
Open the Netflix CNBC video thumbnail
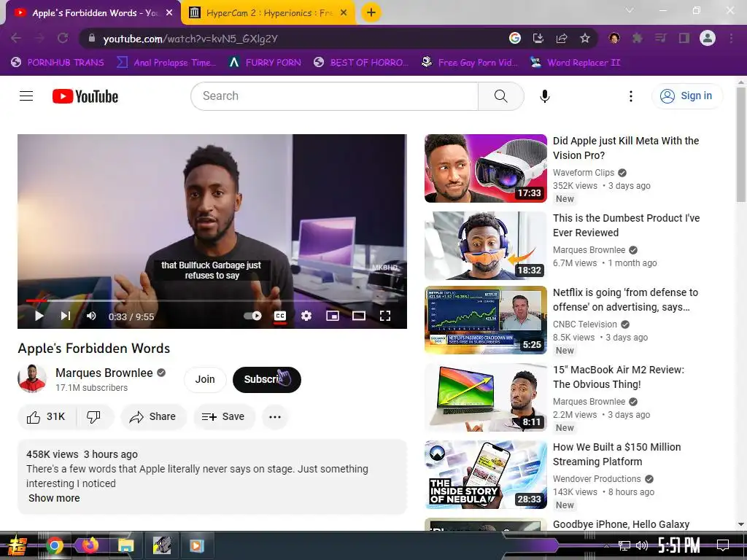485,320
